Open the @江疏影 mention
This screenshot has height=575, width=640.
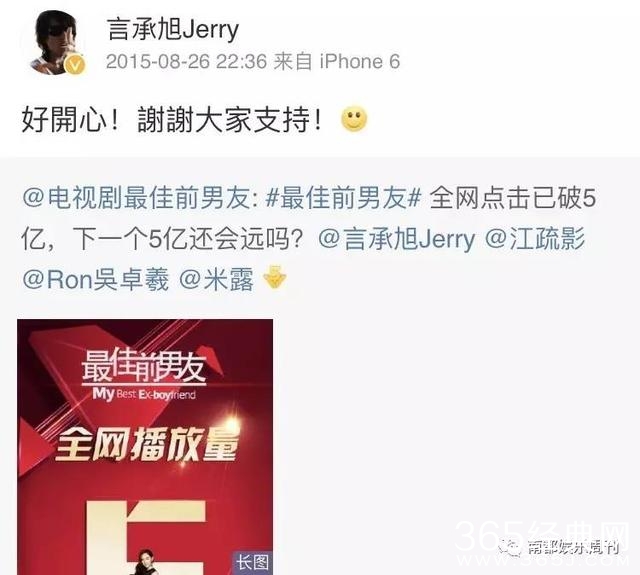[535, 239]
